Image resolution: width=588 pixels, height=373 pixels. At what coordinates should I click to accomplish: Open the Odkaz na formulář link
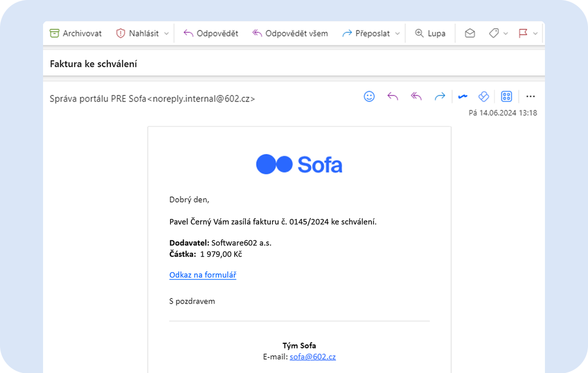click(203, 275)
